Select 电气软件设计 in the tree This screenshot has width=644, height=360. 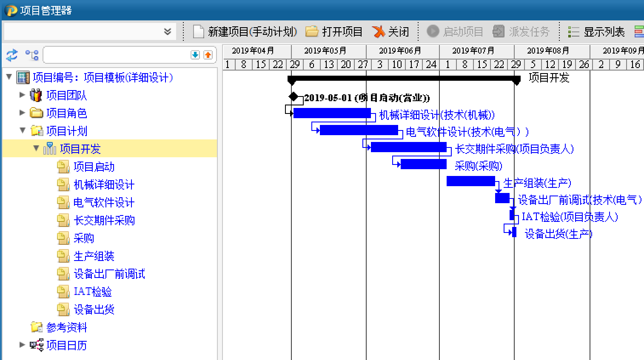[x=104, y=202]
